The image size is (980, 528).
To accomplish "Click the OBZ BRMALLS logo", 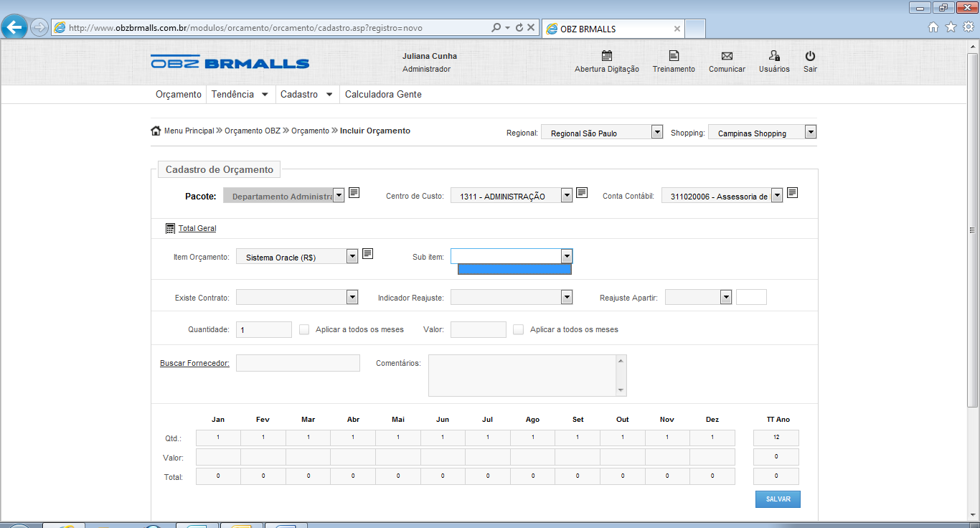I will pyautogui.click(x=230, y=62).
